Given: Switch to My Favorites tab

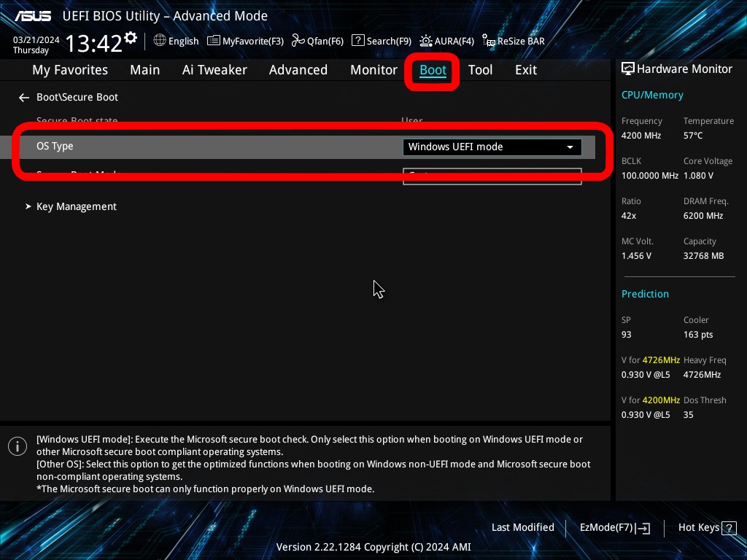Looking at the screenshot, I should click(70, 70).
